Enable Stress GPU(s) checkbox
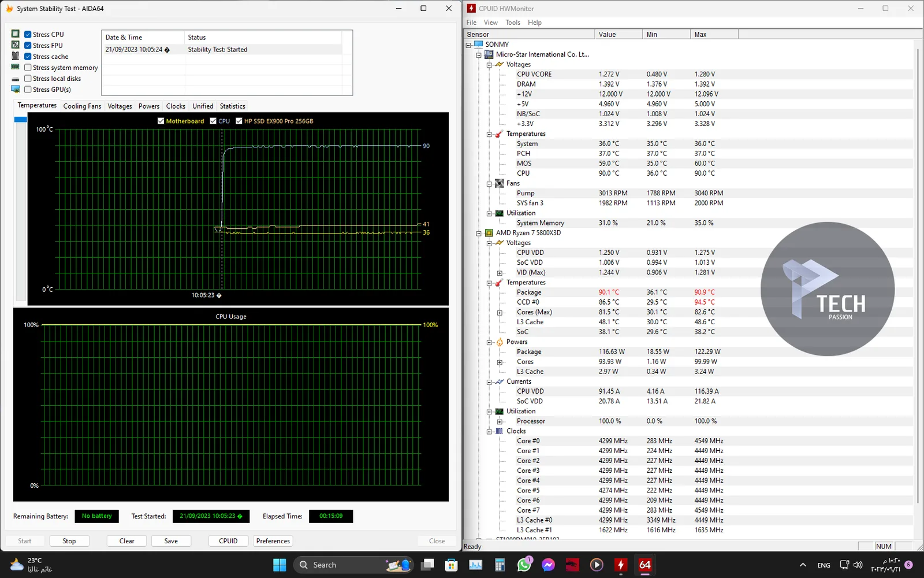Viewport: 924px width, 578px height. 28,89
